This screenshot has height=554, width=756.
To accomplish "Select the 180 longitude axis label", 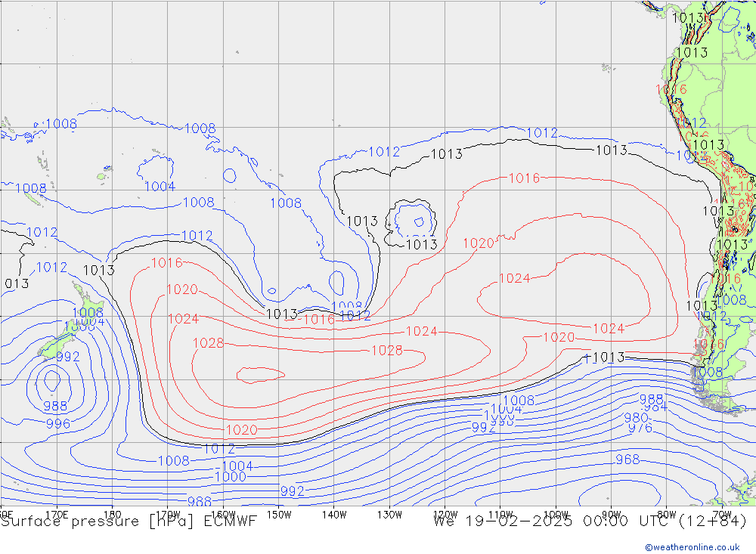I will pyautogui.click(x=113, y=515).
